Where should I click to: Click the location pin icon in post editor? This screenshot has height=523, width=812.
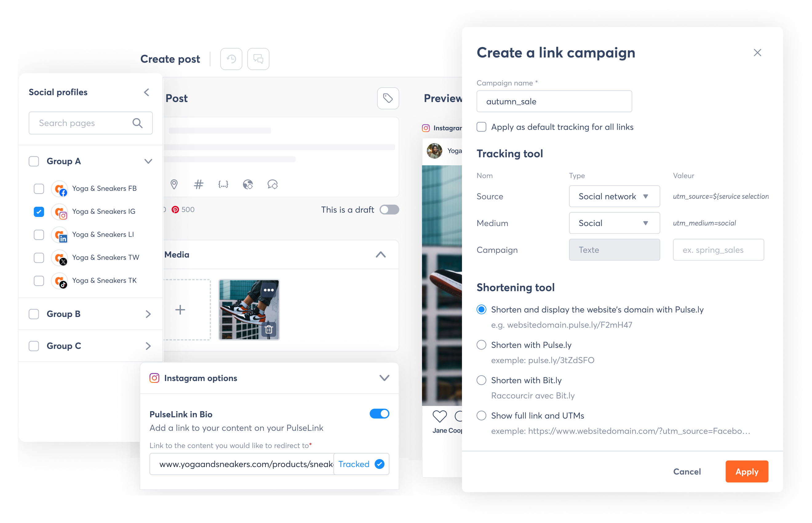coord(174,184)
